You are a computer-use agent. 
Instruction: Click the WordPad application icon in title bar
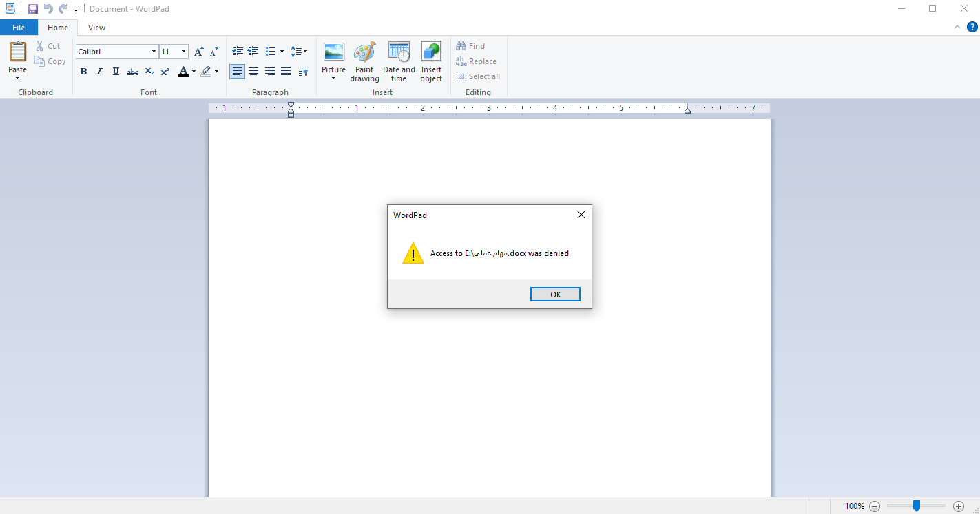point(10,9)
